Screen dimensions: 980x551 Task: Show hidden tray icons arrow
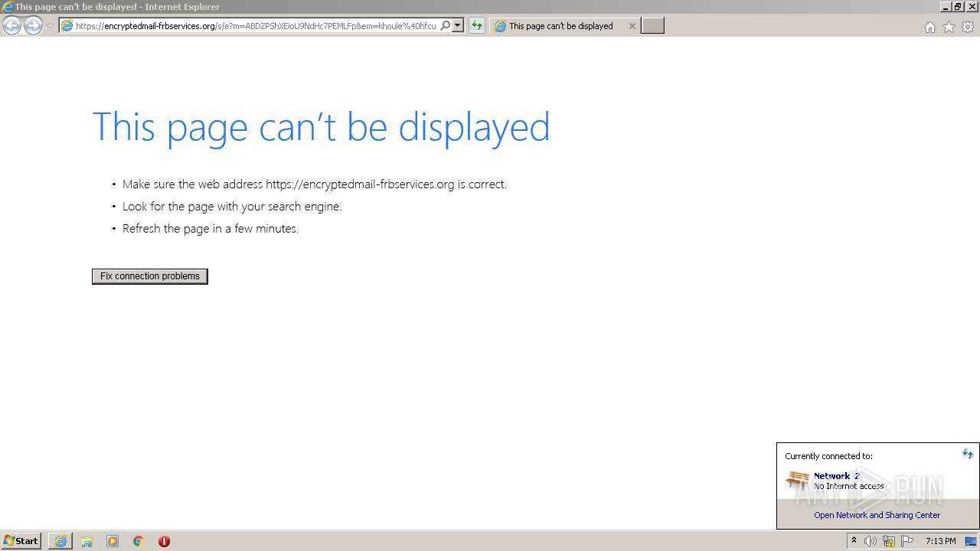(x=854, y=541)
